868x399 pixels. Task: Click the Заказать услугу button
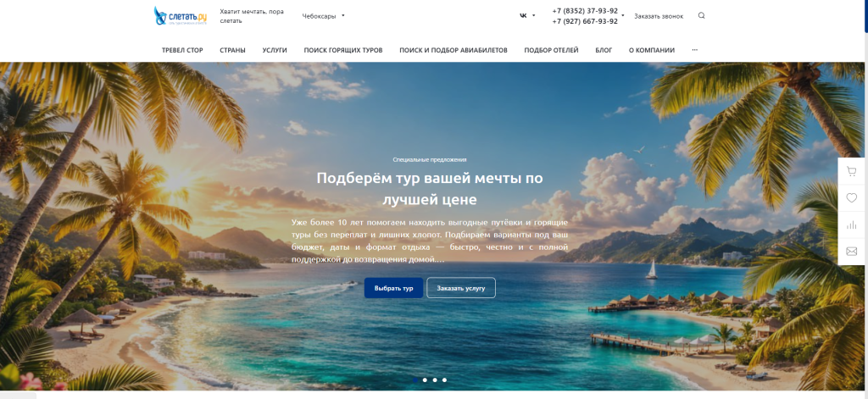461,288
